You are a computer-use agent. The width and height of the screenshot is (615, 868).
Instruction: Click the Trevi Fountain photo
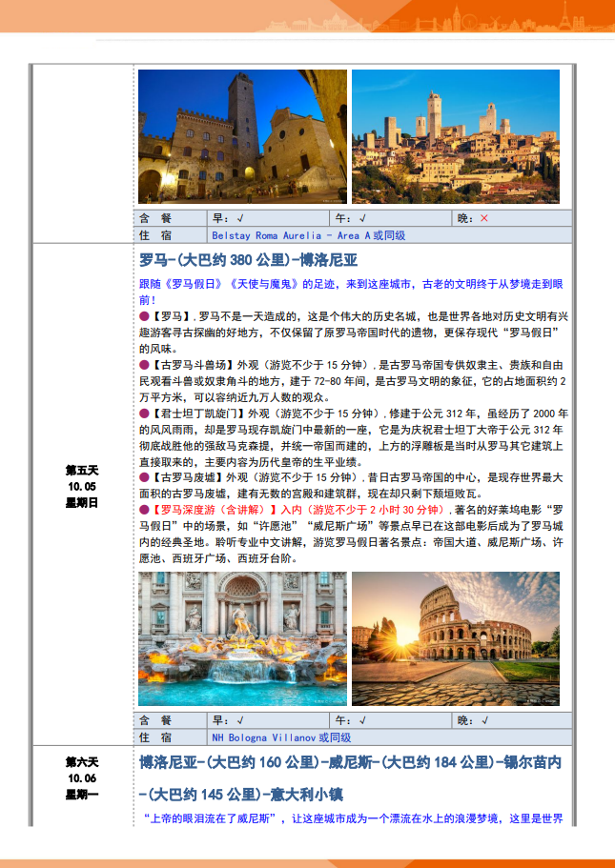(x=243, y=638)
